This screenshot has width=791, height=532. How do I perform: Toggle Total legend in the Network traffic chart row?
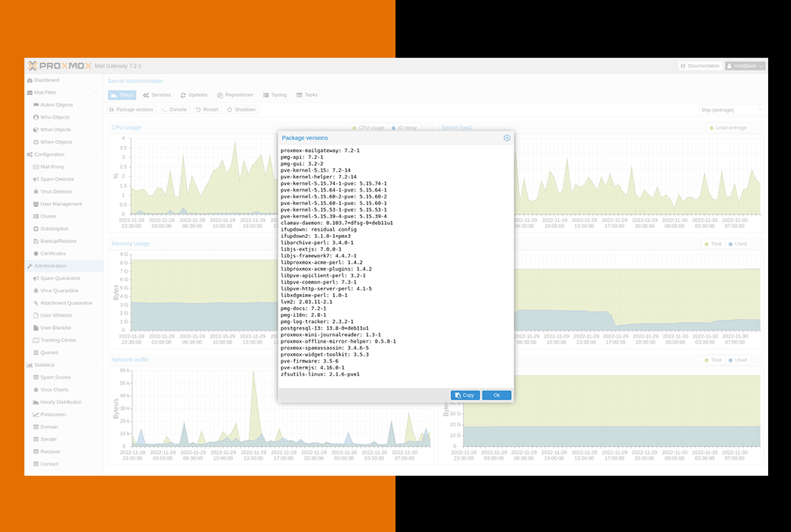point(713,360)
